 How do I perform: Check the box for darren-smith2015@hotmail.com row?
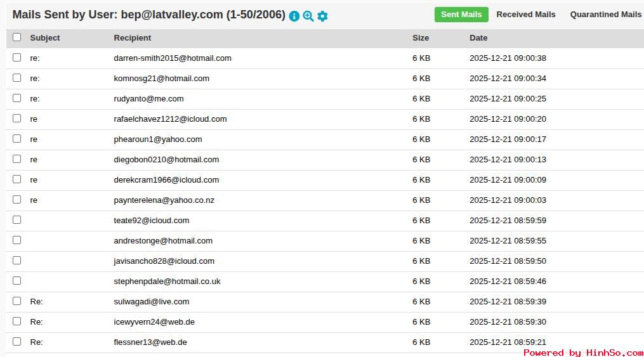point(17,58)
